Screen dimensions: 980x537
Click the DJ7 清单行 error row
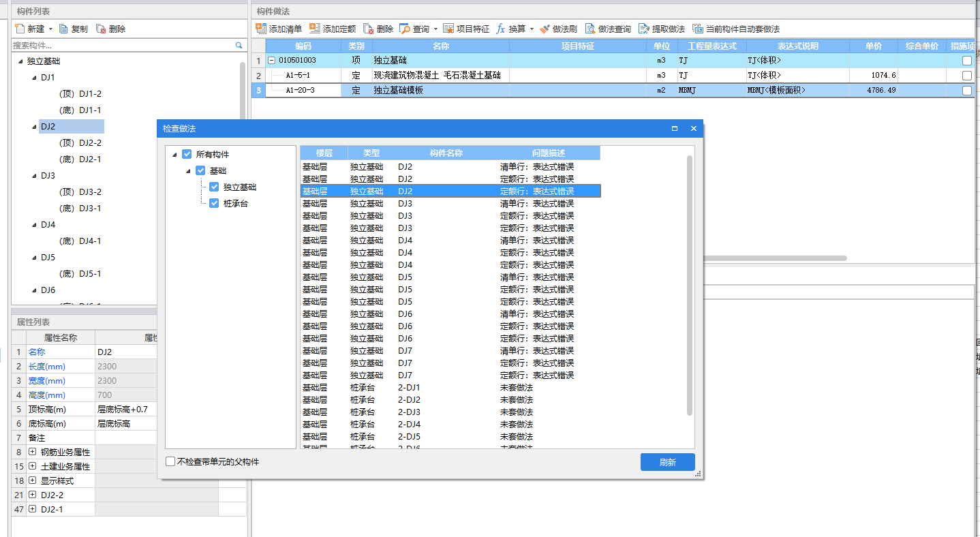(x=450, y=351)
